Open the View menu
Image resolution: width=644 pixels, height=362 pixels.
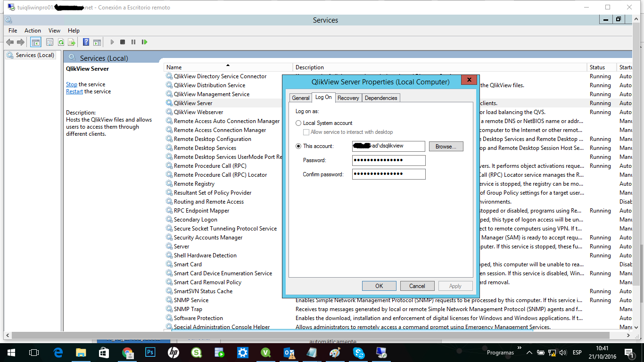pos(54,31)
